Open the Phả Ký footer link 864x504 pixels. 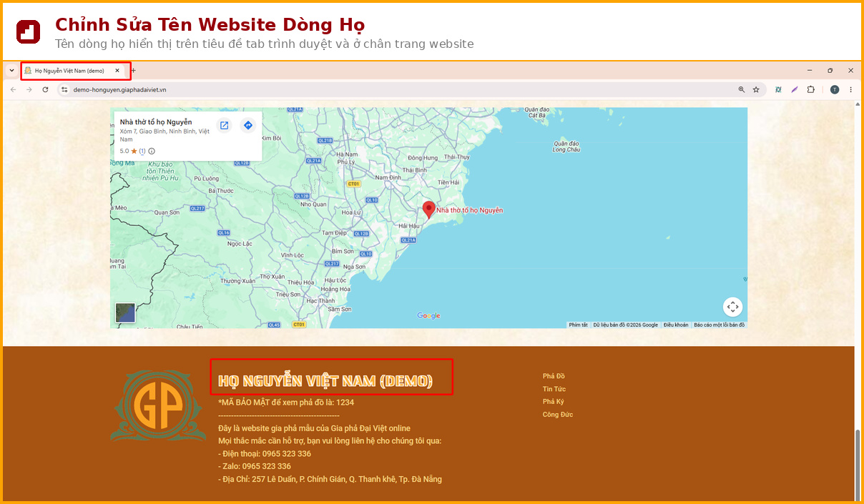554,402
